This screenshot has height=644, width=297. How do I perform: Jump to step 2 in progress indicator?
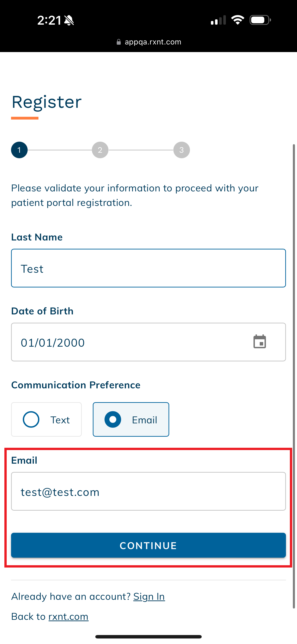point(100,150)
